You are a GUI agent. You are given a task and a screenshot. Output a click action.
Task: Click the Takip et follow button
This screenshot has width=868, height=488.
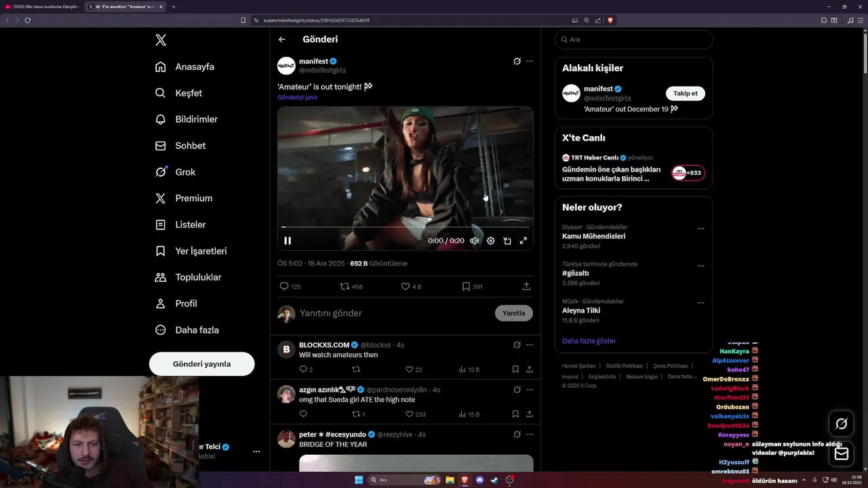686,94
